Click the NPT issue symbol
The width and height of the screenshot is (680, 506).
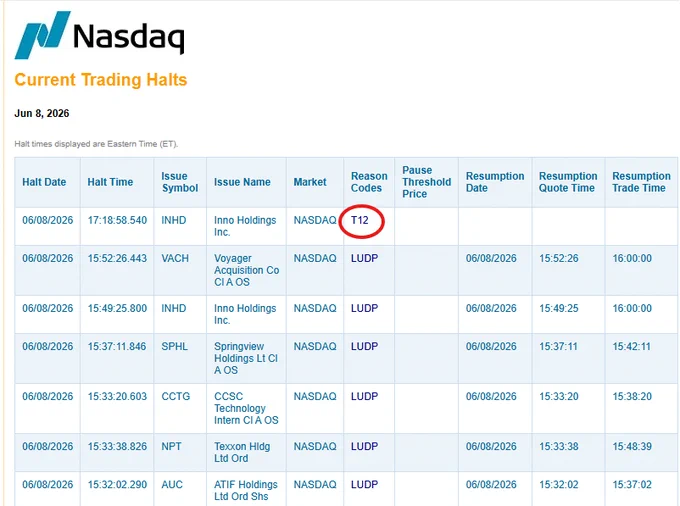coord(171,447)
